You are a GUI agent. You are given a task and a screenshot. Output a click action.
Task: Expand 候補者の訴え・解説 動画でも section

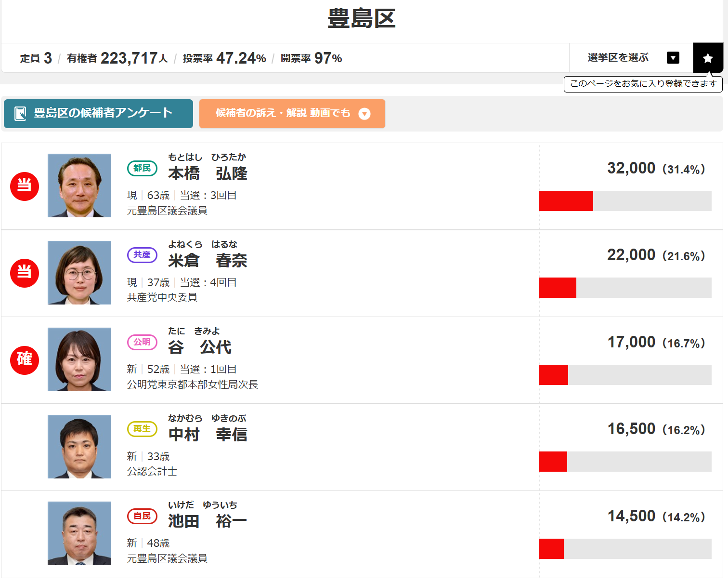click(x=292, y=114)
